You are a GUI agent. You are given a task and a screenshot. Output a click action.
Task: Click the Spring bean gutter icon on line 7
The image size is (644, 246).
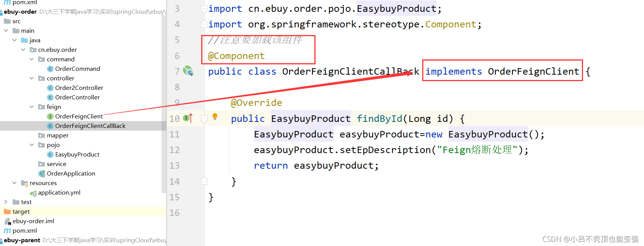pyautogui.click(x=188, y=71)
